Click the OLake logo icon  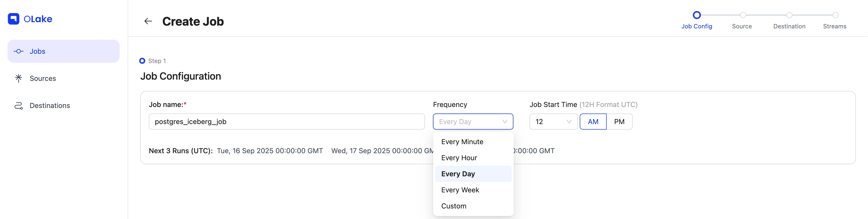click(x=14, y=19)
